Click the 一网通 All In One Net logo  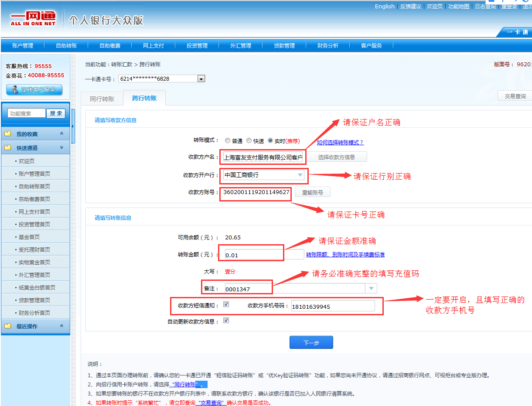[x=33, y=19]
